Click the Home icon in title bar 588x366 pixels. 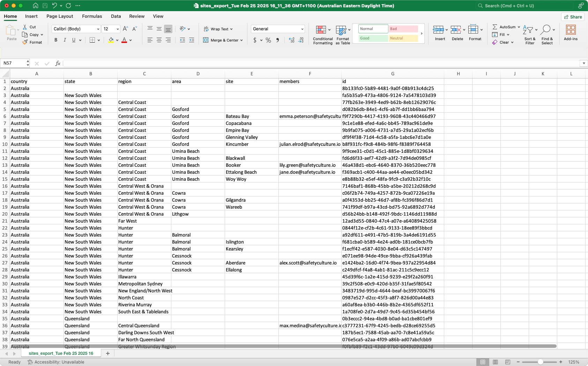point(36,6)
